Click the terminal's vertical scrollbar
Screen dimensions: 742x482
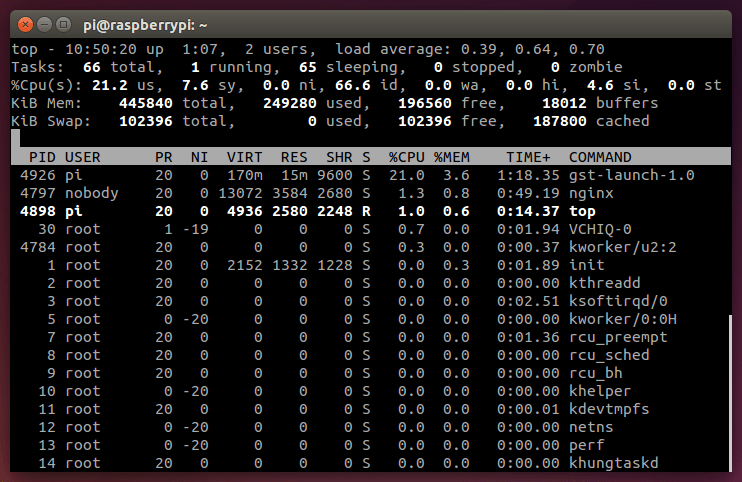(728, 390)
